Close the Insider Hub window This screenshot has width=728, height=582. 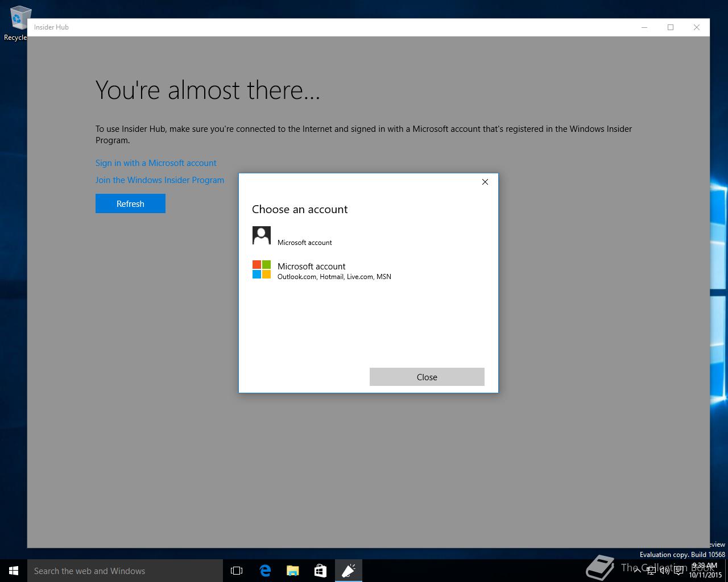point(697,27)
